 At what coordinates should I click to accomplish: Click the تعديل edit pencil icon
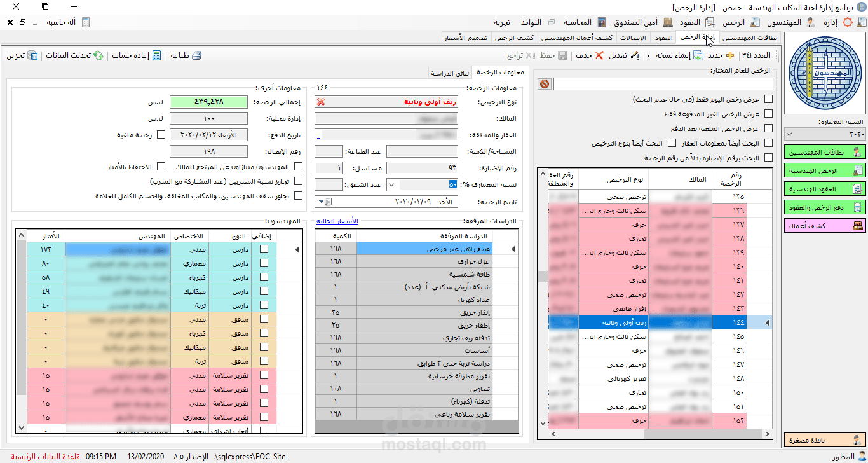(634, 55)
